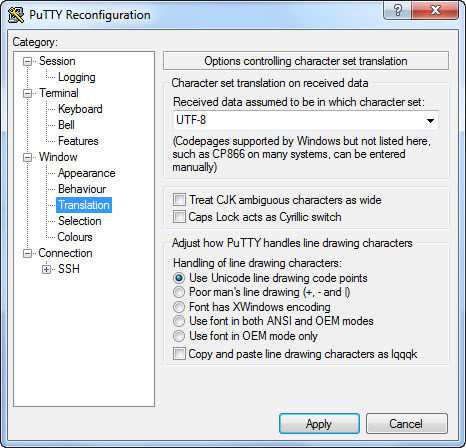Select Poor man's line drawing option
The width and height of the screenshot is (466, 448).
click(x=179, y=292)
